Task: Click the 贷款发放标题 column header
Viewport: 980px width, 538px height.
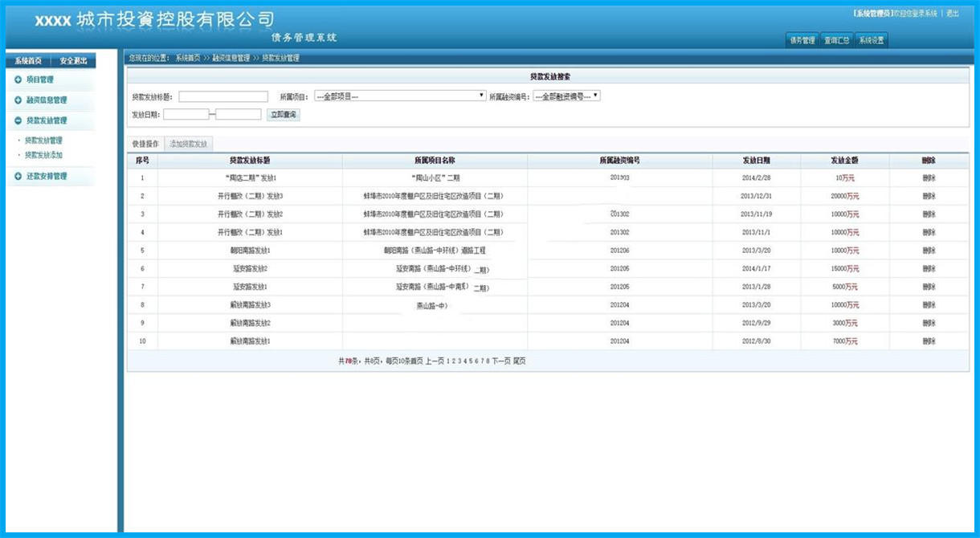Action: click(250, 161)
